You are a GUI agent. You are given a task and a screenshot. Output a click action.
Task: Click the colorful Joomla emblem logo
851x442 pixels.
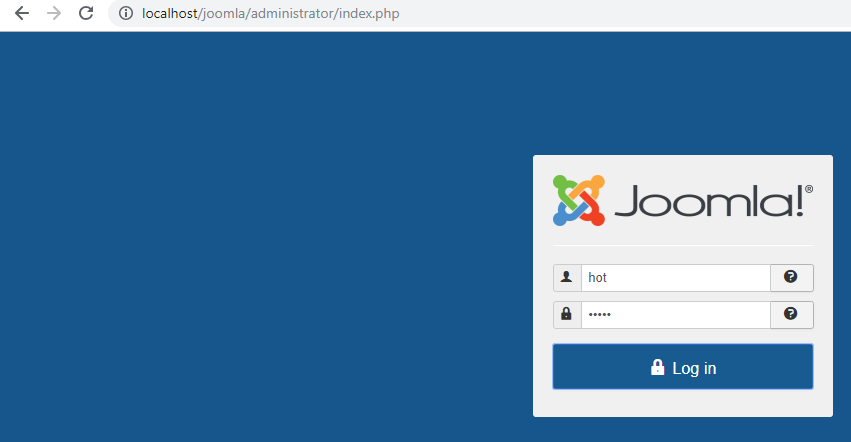pos(579,201)
